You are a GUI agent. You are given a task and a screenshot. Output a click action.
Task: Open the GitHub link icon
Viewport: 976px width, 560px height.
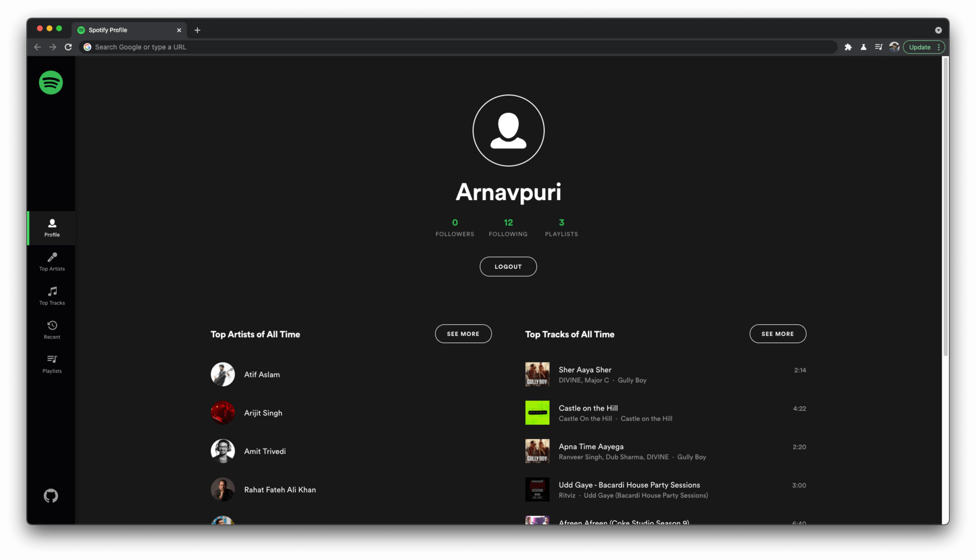[51, 496]
